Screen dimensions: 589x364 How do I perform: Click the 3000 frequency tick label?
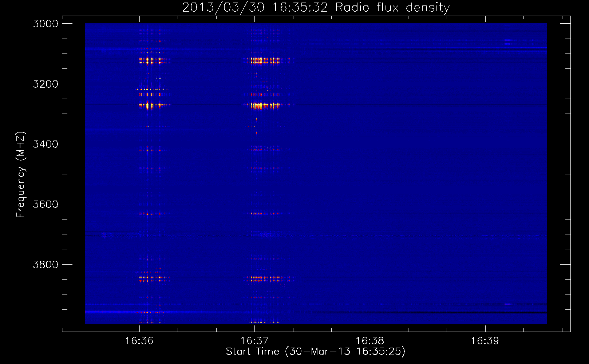[x=46, y=24]
